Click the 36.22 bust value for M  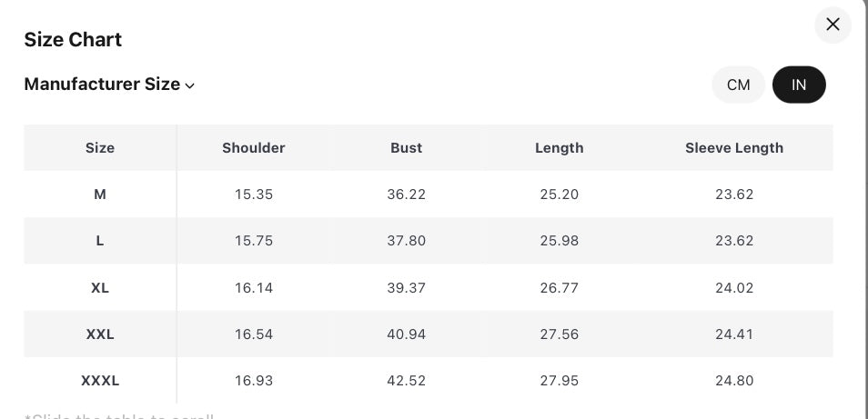click(406, 194)
